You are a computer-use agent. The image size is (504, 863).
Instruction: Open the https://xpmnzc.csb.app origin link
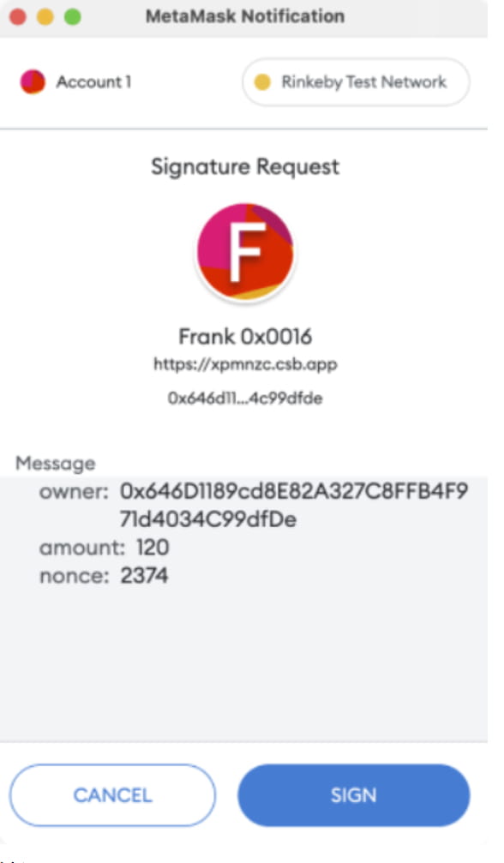245,364
